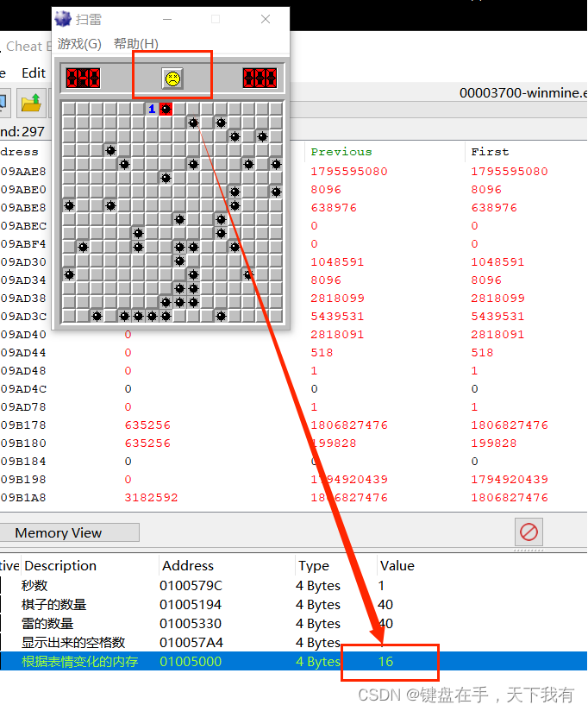This screenshot has height=711, width=588.
Task: Click Previous value 5439531
Action: tap(337, 317)
